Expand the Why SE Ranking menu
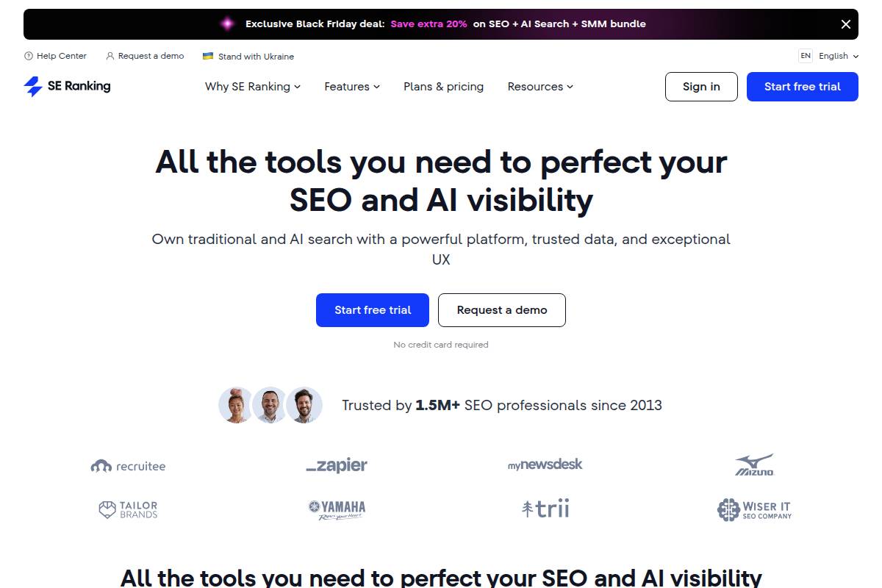 (x=253, y=87)
